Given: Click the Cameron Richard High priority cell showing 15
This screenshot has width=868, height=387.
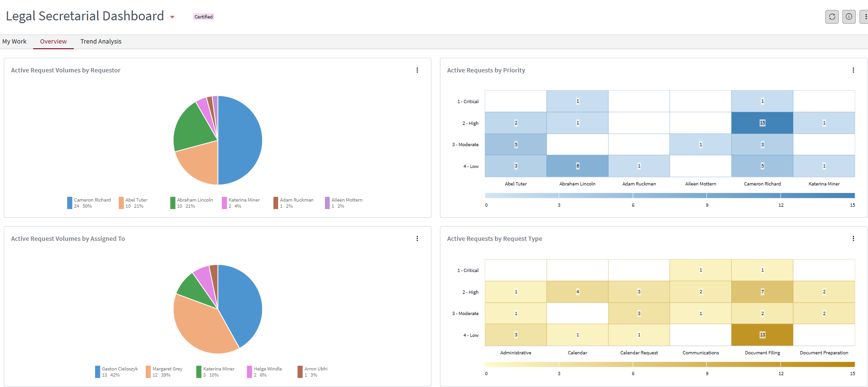Looking at the screenshot, I should pos(762,123).
